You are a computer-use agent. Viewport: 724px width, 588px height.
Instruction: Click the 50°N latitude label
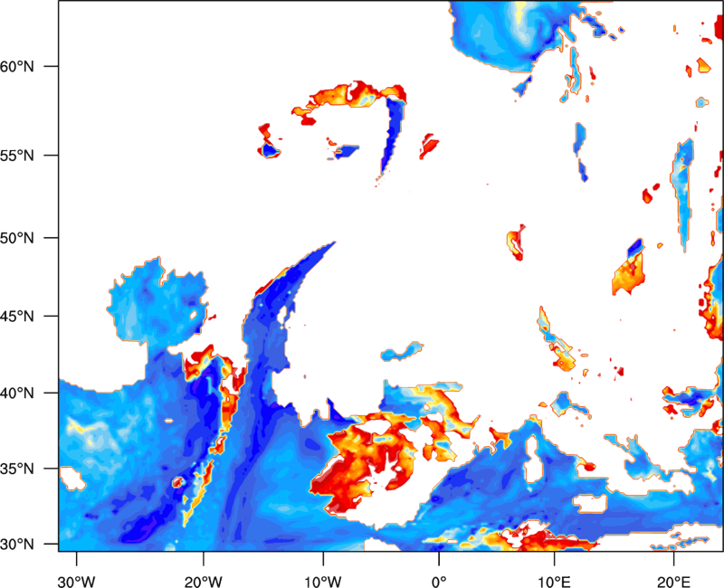[x=17, y=238]
